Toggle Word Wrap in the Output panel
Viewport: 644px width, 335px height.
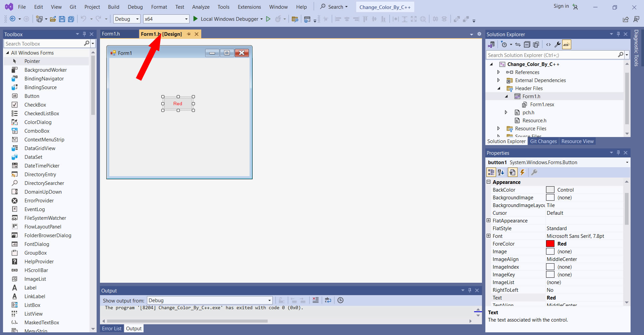(x=328, y=300)
